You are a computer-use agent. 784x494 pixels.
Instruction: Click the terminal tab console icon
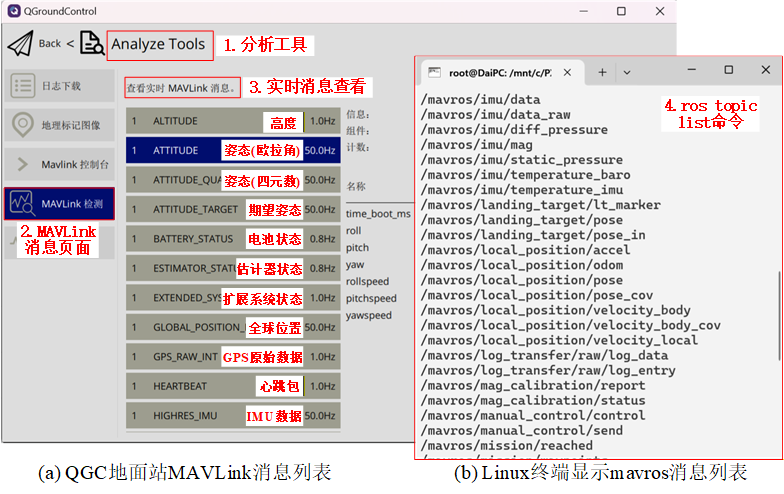pyautogui.click(x=434, y=72)
